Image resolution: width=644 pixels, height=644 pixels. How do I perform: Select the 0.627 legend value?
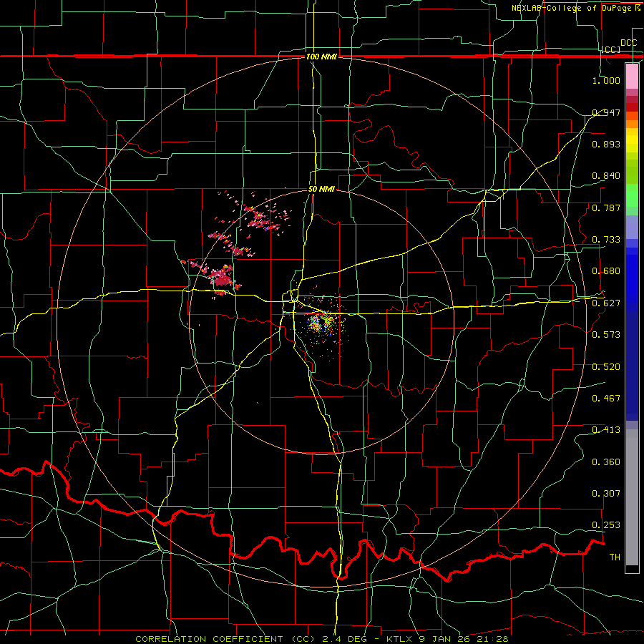pos(606,303)
